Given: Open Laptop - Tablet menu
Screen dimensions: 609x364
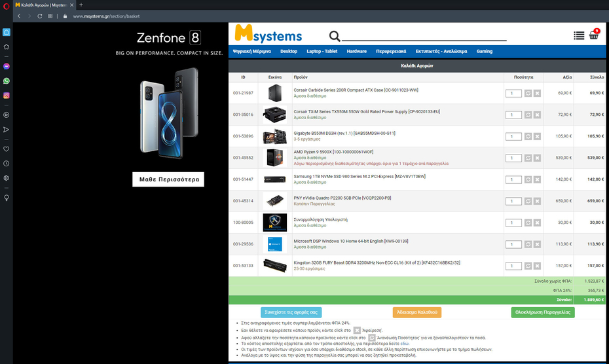Looking at the screenshot, I should tap(322, 51).
